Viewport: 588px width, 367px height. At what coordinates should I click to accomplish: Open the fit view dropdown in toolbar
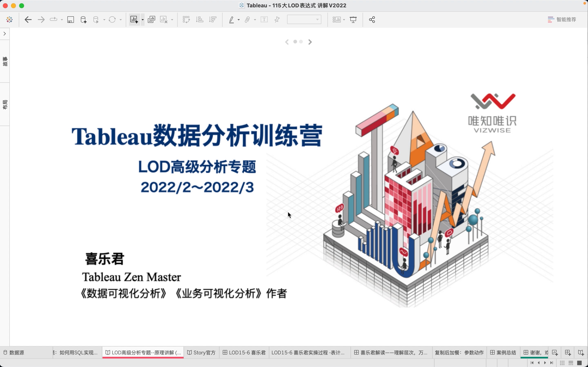(x=317, y=19)
